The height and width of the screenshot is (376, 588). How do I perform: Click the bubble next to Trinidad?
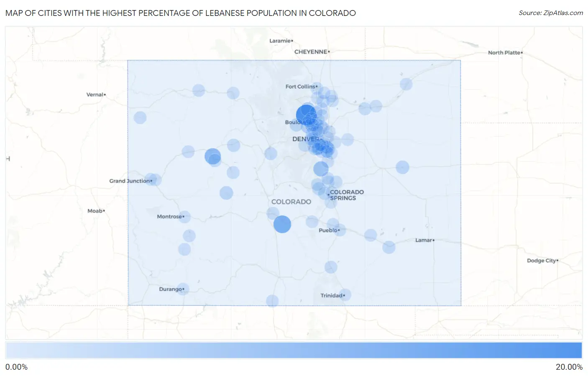click(x=345, y=295)
